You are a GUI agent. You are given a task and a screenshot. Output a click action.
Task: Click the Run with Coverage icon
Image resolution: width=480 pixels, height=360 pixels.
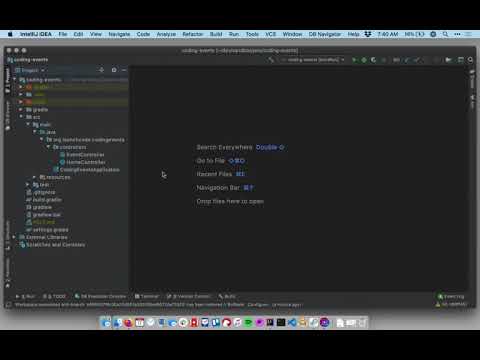374,60
